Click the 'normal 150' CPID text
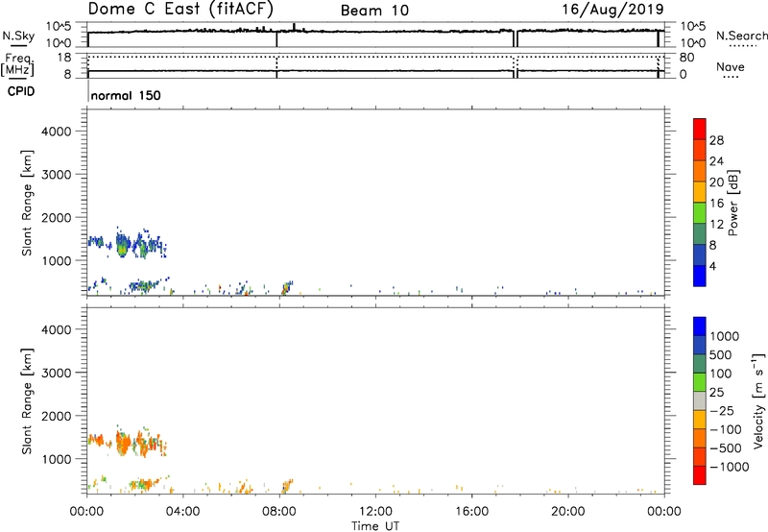768x532 pixels. 126,95
